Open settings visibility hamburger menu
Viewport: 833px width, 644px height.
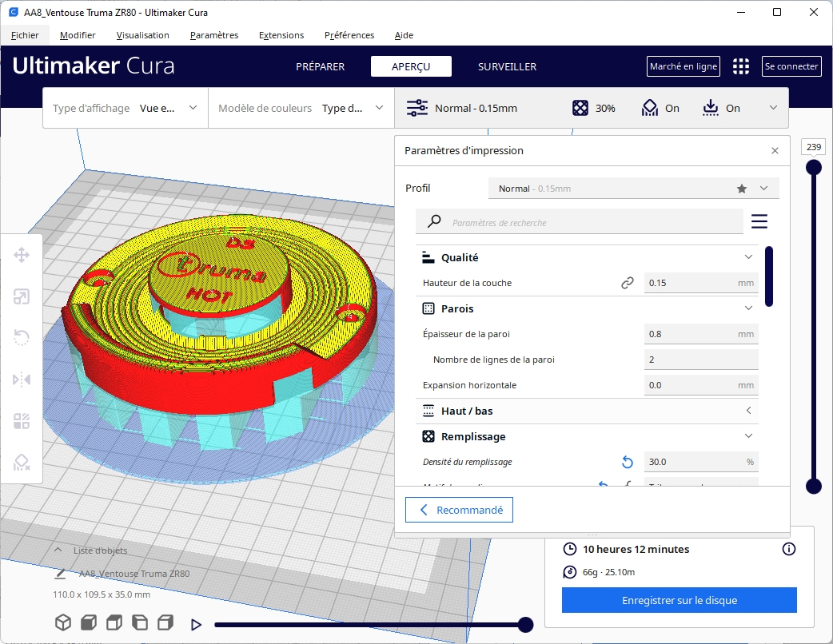[759, 221]
